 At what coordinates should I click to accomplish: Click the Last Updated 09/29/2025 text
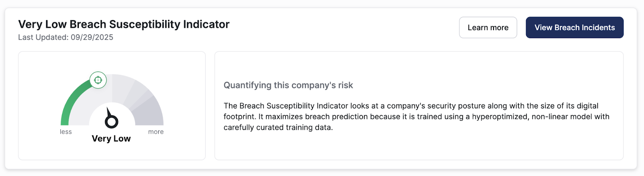[x=66, y=37]
